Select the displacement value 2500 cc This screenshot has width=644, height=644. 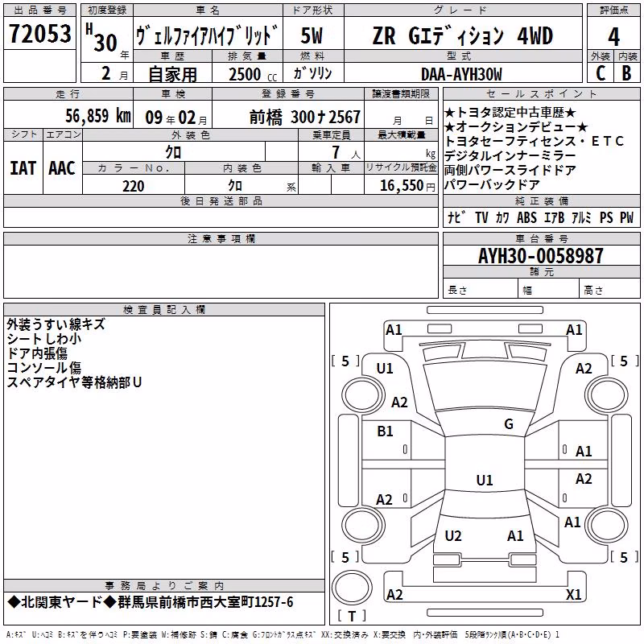pos(252,74)
